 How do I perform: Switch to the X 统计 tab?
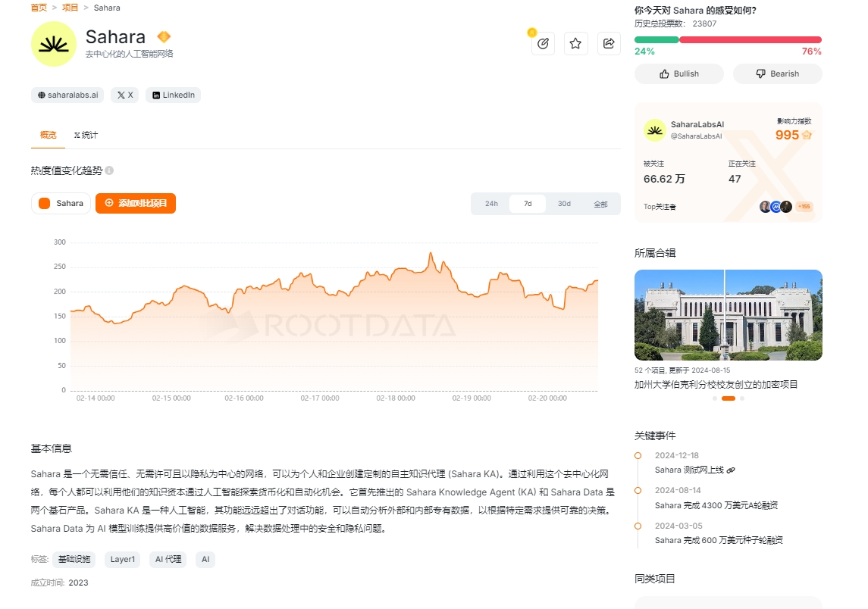(86, 135)
